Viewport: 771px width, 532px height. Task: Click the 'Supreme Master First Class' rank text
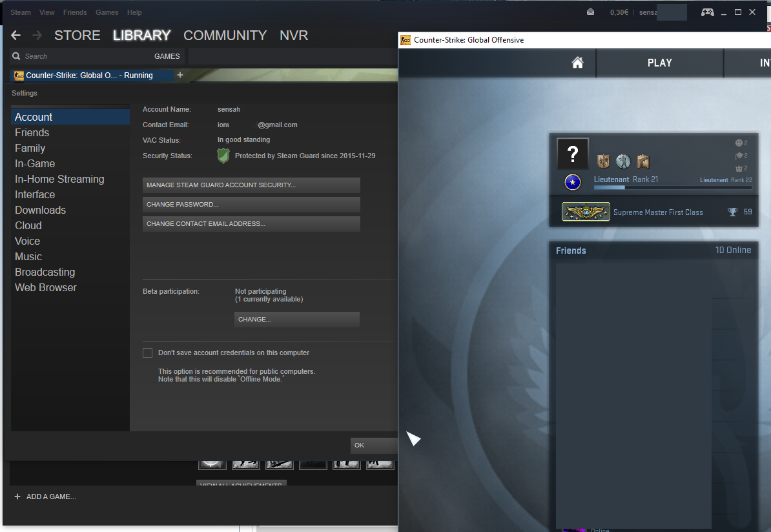point(658,212)
